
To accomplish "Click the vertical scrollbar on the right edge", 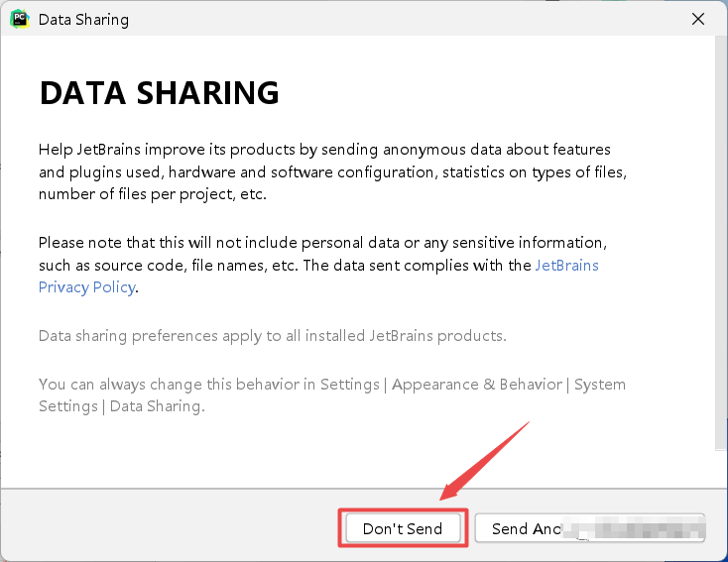I will tap(720, 238).
